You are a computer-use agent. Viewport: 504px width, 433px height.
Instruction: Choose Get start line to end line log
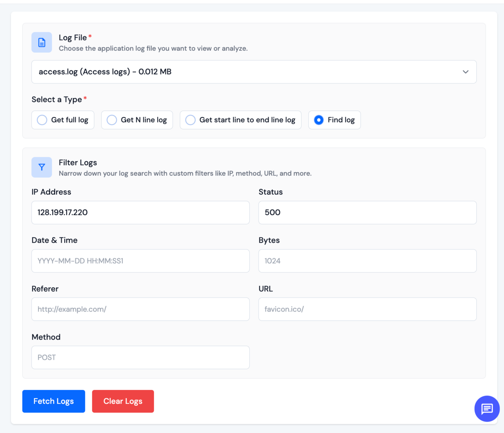tap(190, 120)
